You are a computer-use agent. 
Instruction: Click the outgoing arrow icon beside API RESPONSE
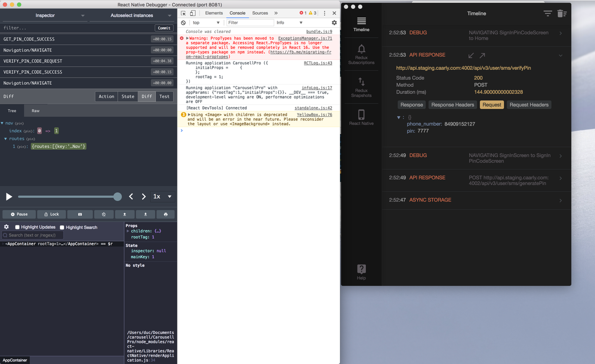(482, 55)
